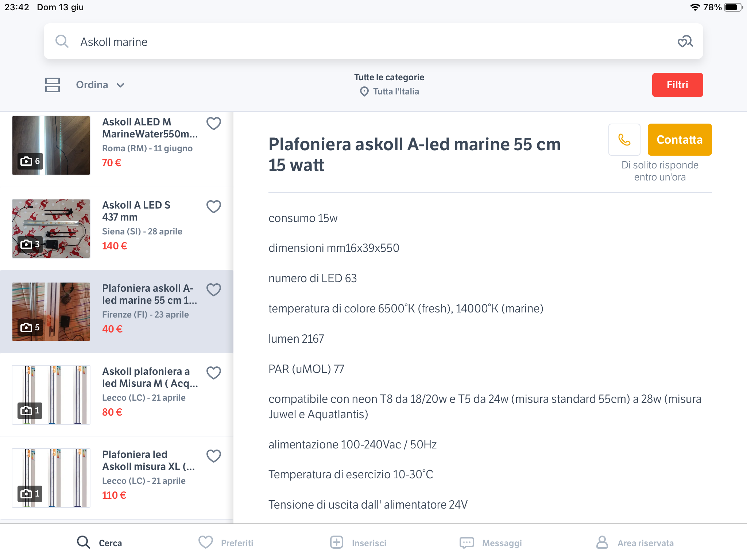Viewport: 747px width, 560px height.
Task: Tap the Area riservata person icon
Action: [602, 542]
